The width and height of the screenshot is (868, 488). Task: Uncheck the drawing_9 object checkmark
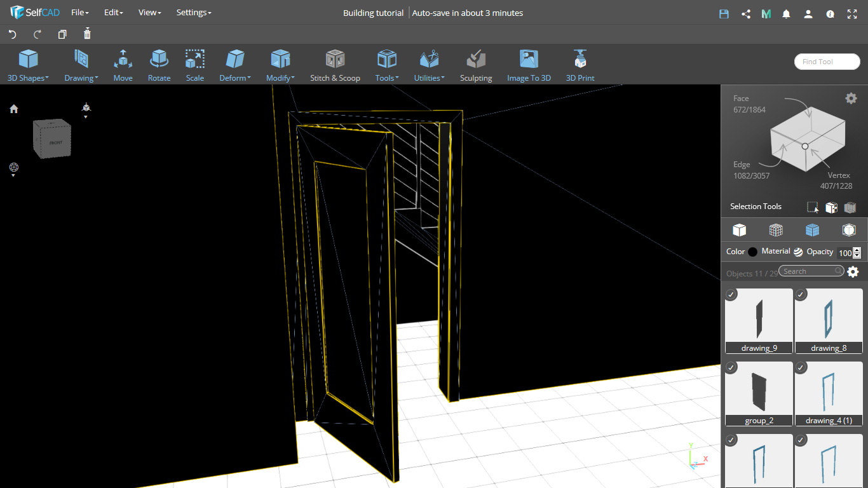pyautogui.click(x=731, y=294)
